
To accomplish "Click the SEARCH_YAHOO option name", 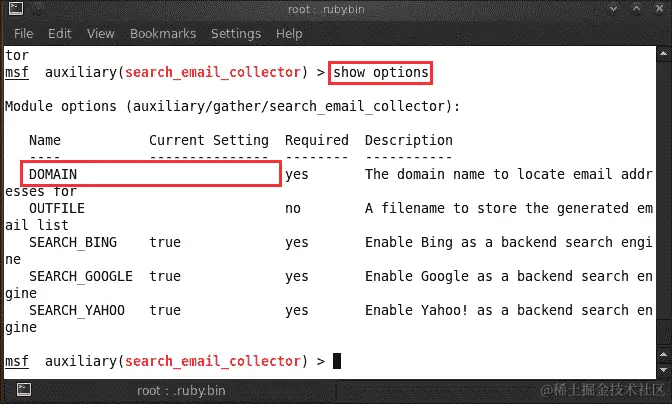I will (77, 310).
